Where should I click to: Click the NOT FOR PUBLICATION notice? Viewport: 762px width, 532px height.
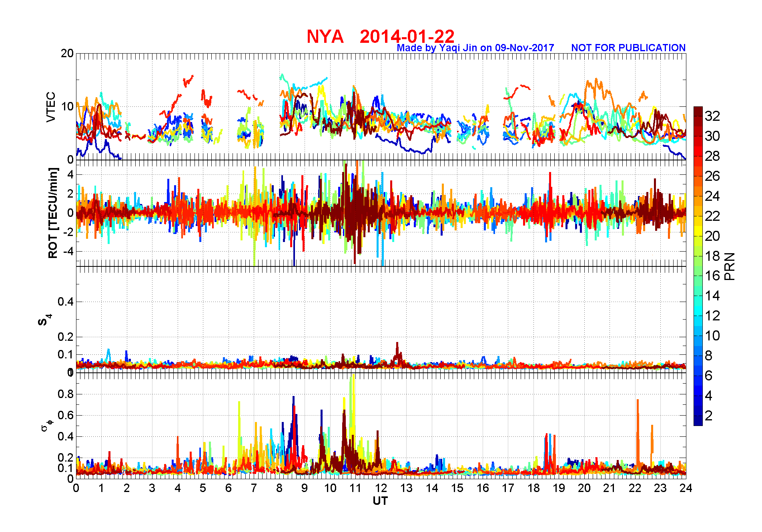point(628,48)
